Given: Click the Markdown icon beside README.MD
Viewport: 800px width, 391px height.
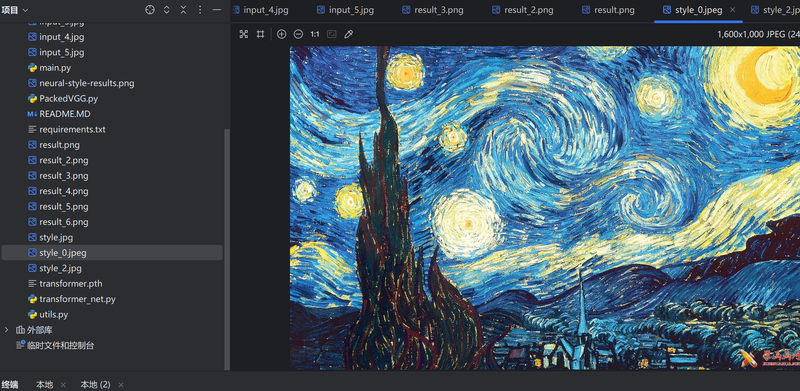Looking at the screenshot, I should [33, 114].
